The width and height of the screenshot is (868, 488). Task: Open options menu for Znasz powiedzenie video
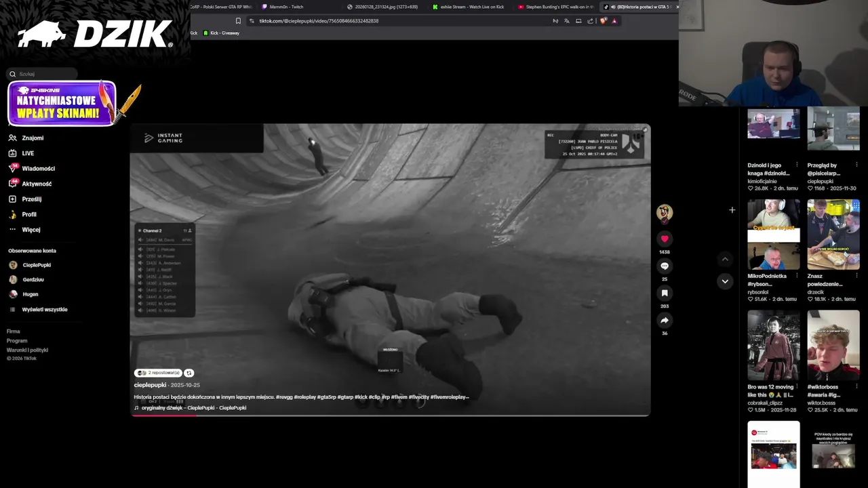point(856,276)
